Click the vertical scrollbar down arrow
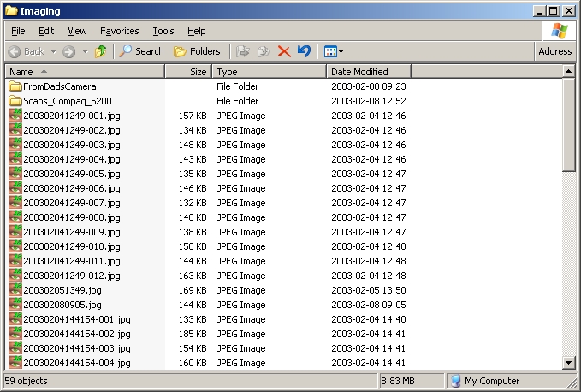Screen dimensions: 581x392 pos(569,363)
